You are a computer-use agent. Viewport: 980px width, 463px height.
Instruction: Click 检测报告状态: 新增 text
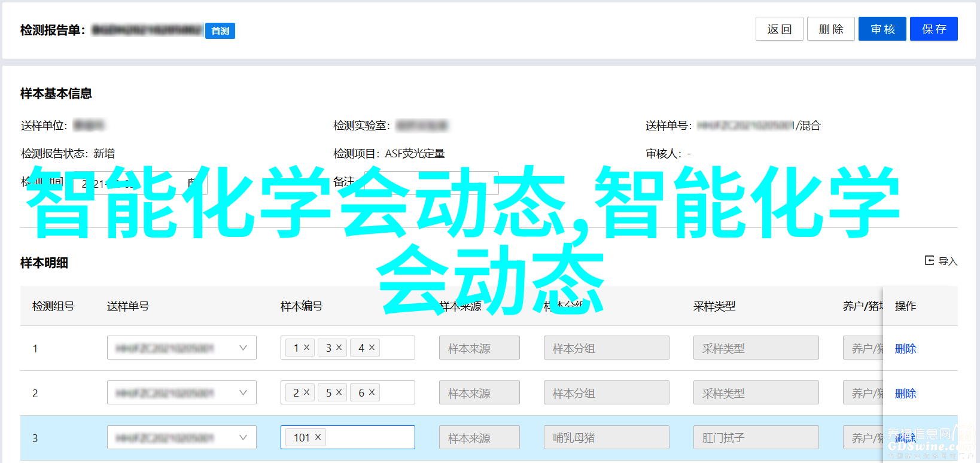(x=68, y=154)
